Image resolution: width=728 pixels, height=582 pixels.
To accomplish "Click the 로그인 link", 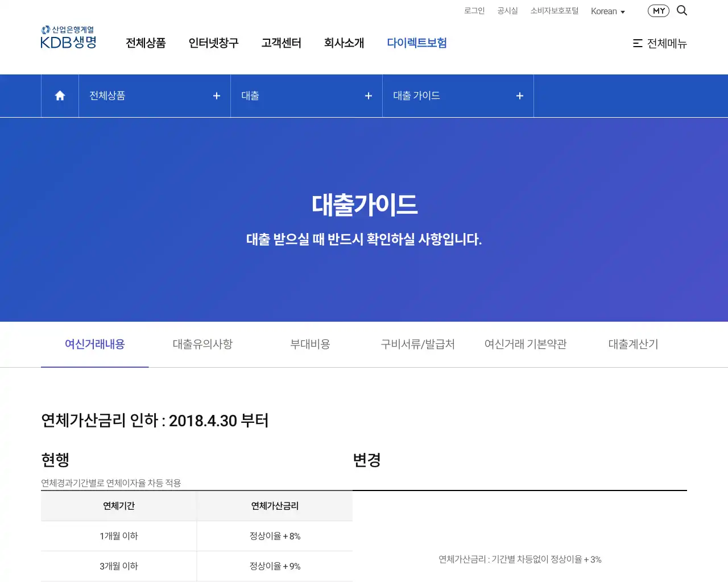I will (474, 11).
